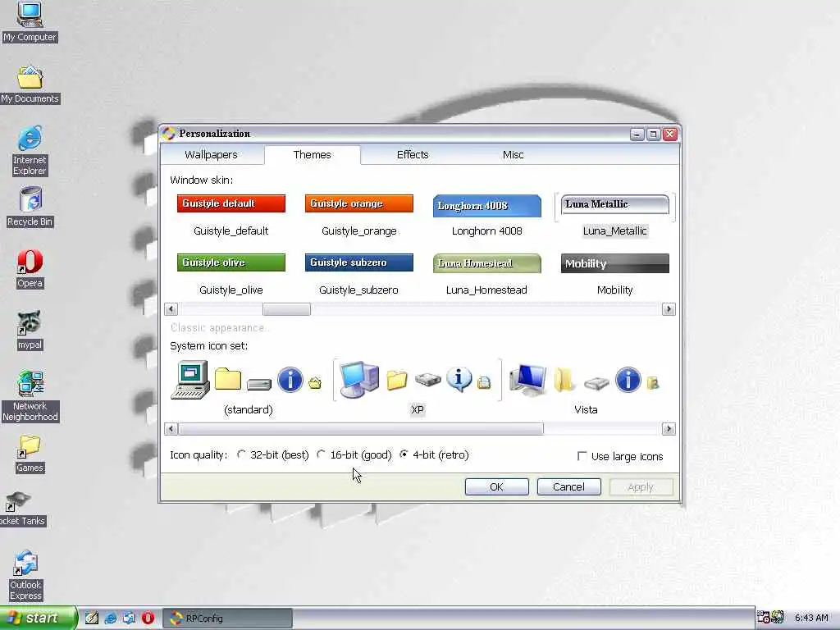Screen dimensions: 840x630
Task: Click the Start button
Action: (x=38, y=618)
